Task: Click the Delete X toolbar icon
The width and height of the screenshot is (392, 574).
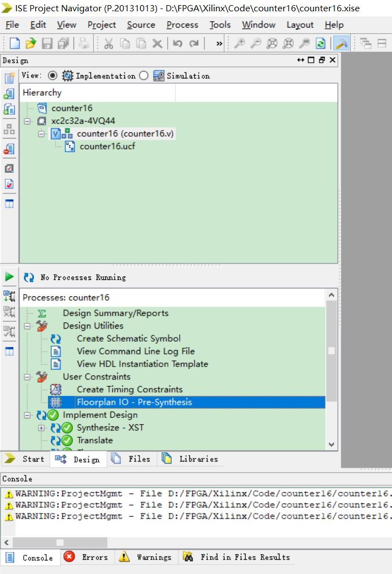Action: click(x=157, y=44)
